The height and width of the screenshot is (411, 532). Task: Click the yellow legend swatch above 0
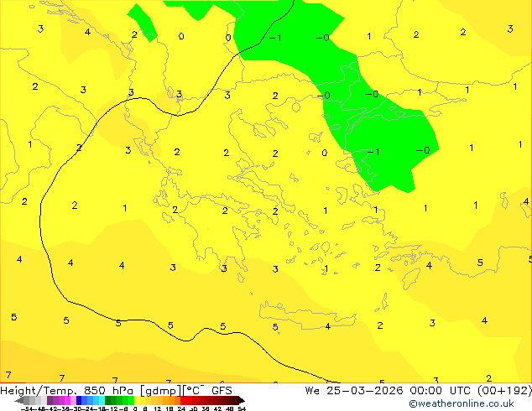pyautogui.click(x=137, y=400)
